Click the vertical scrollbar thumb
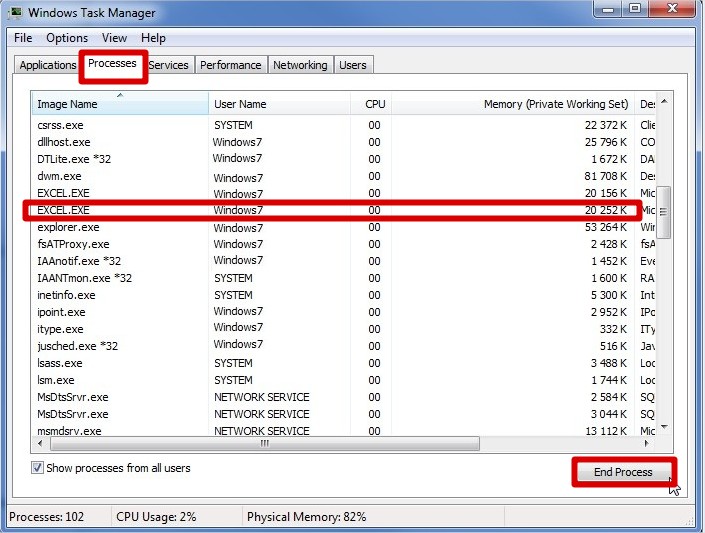The width and height of the screenshot is (705, 533). 663,212
